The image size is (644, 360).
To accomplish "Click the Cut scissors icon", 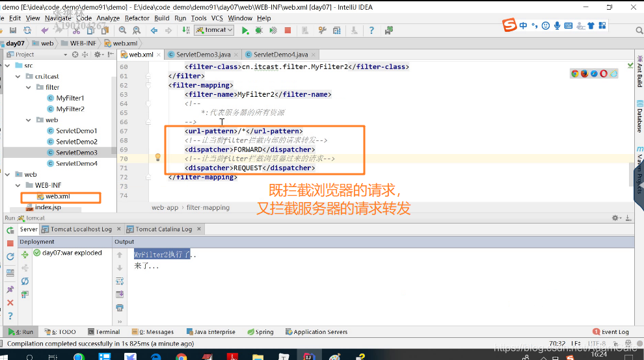I will 76,31.
